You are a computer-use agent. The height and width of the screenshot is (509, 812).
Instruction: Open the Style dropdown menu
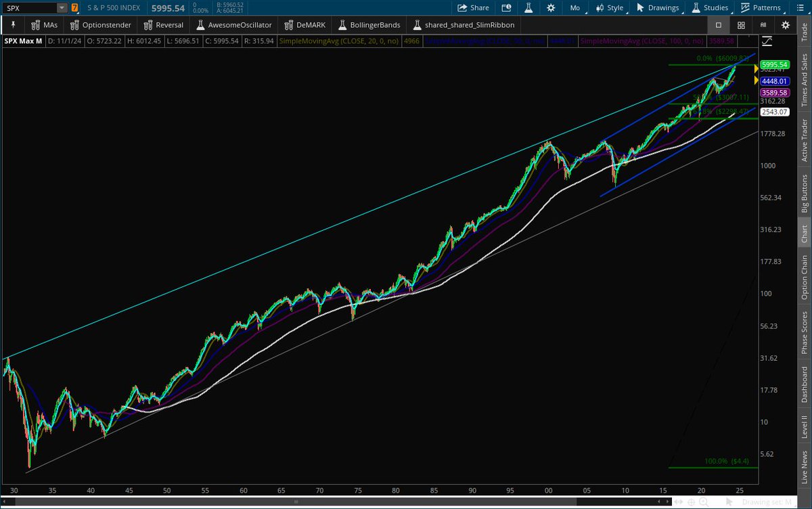tap(610, 8)
